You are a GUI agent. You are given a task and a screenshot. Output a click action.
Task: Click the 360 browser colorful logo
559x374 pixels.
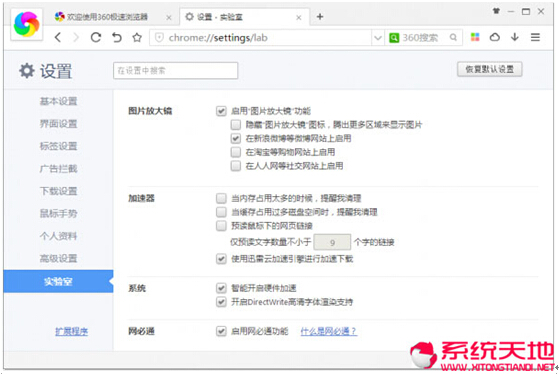[x=26, y=24]
